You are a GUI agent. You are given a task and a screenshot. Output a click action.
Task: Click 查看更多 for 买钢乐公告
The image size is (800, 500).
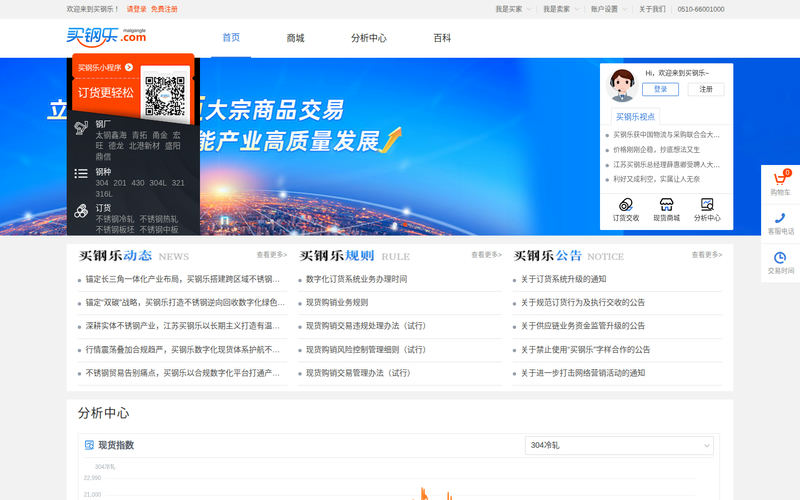click(x=707, y=255)
